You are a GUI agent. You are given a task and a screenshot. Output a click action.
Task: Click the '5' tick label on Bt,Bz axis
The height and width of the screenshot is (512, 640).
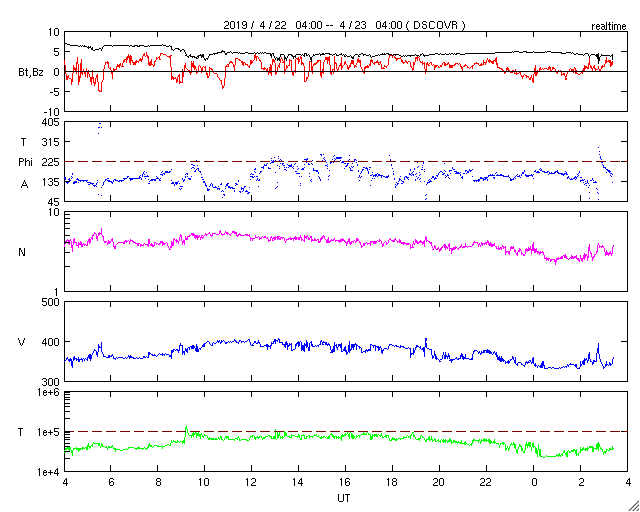[x=57, y=52]
